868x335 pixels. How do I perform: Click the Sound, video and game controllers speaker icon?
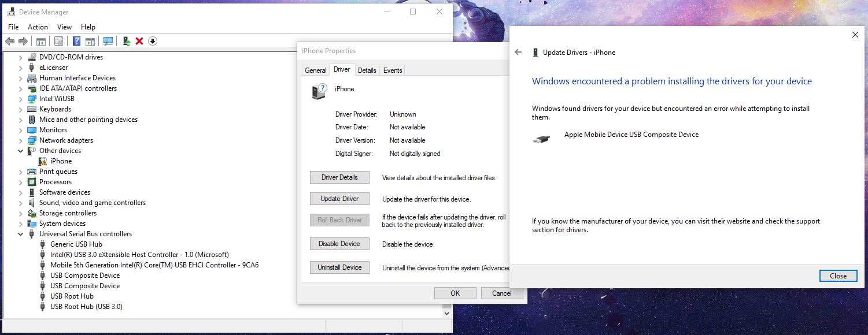click(32, 203)
